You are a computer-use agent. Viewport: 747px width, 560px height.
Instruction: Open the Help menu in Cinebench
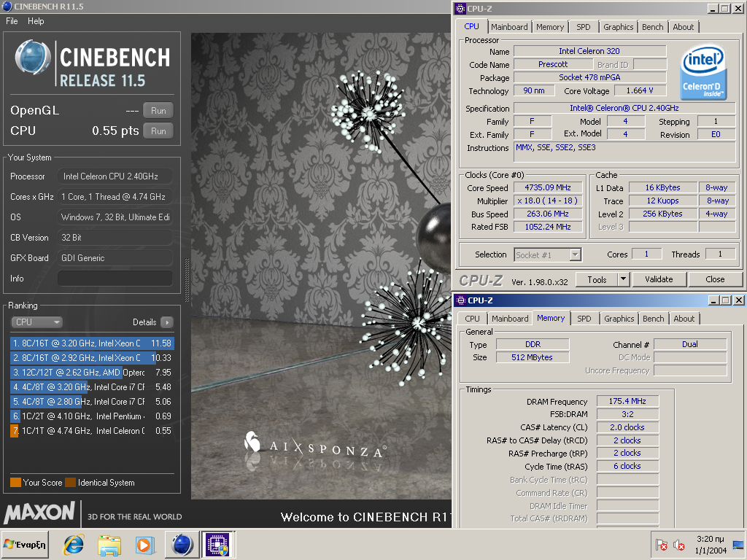click(36, 21)
